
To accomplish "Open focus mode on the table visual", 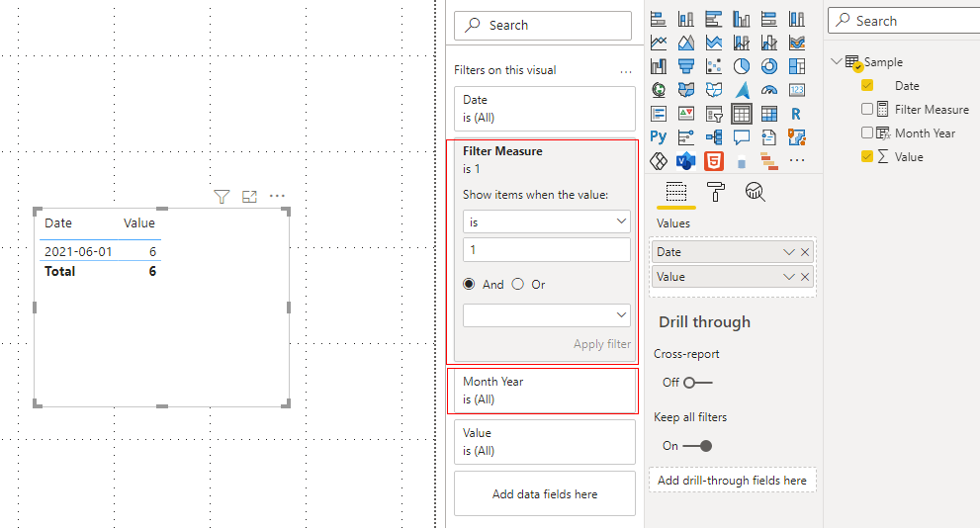I will [249, 197].
